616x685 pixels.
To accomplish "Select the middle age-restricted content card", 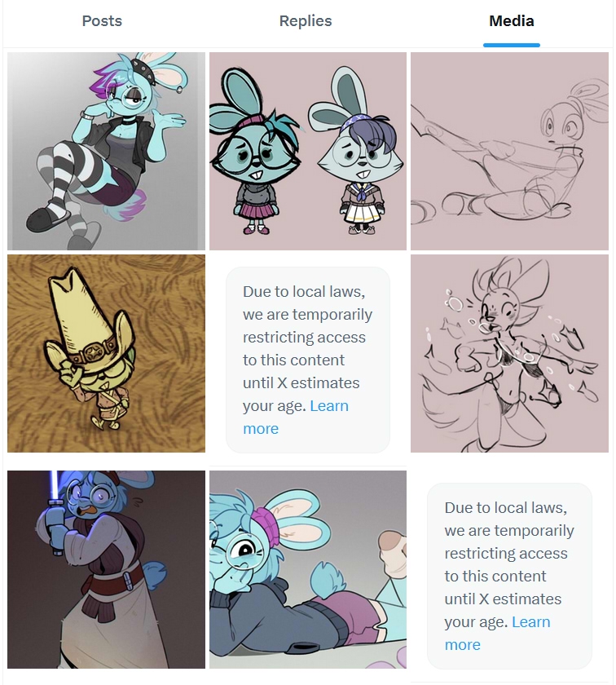I will (308, 360).
